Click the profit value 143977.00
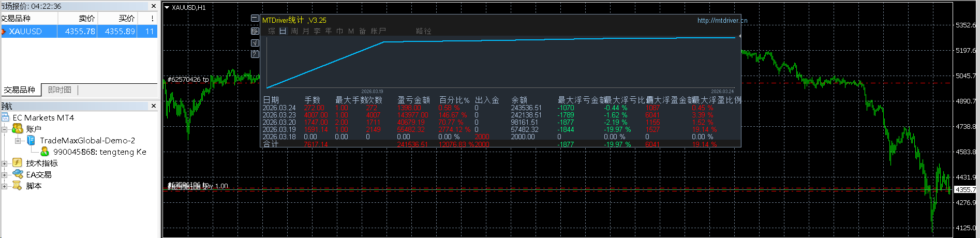Screen dimensions: 980x238 [412, 115]
